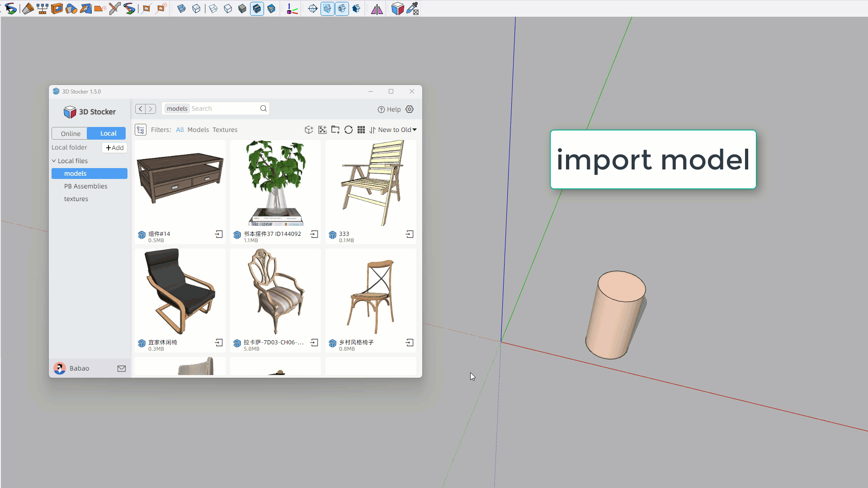868x488 pixels.
Task: Click the add texture icon
Action: pos(322,130)
